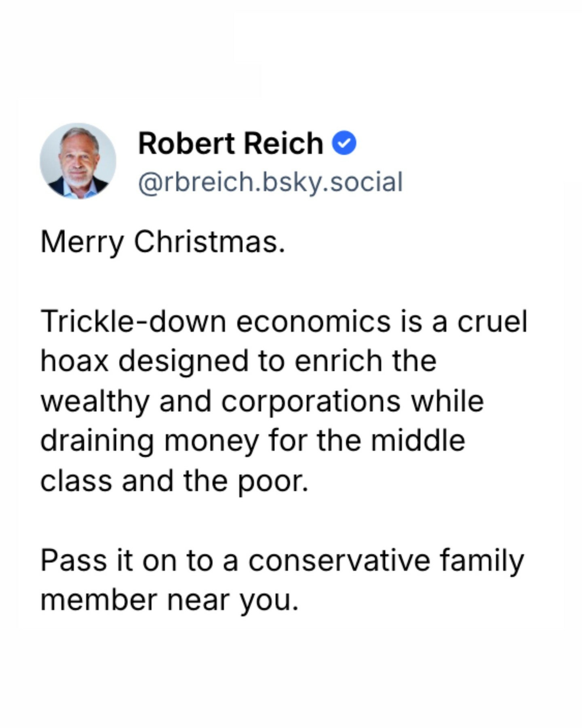Click the word "enrich" in the post
Viewport: 582px width, 728px height.
point(338,361)
